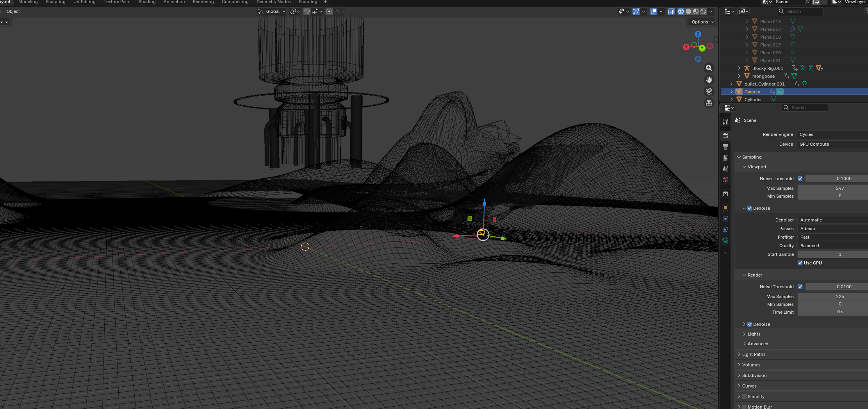Click the zoom magnifier viewport icon
This screenshot has width=868, height=409.
[x=709, y=68]
